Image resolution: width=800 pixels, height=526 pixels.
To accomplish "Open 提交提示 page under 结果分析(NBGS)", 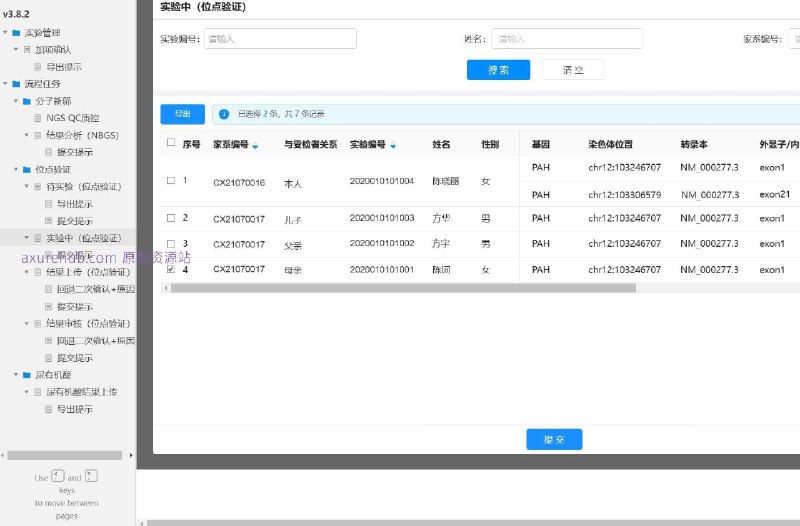I will tap(74, 152).
